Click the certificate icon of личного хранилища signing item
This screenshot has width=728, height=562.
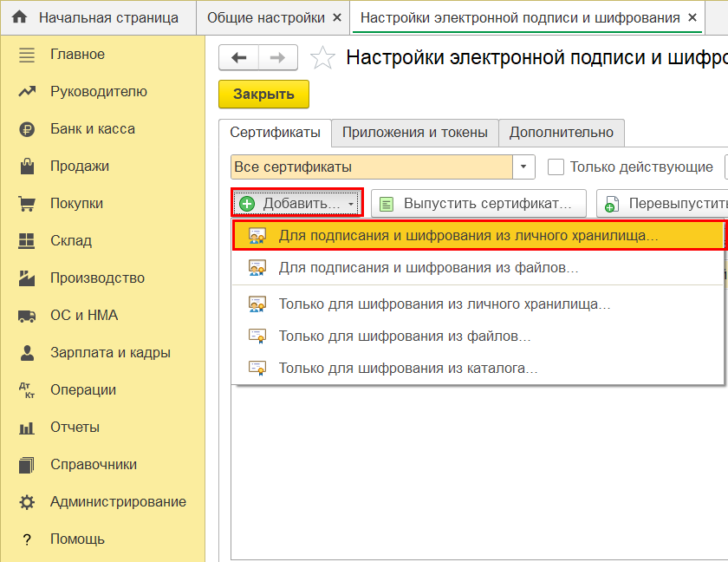click(257, 236)
